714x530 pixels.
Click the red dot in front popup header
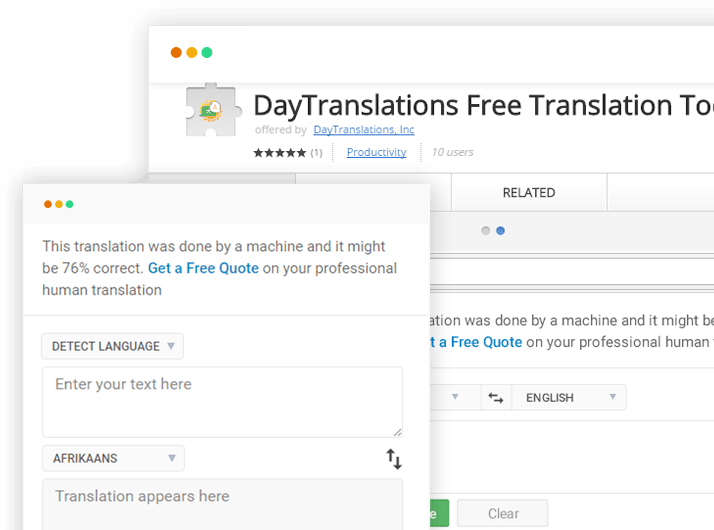(x=48, y=204)
